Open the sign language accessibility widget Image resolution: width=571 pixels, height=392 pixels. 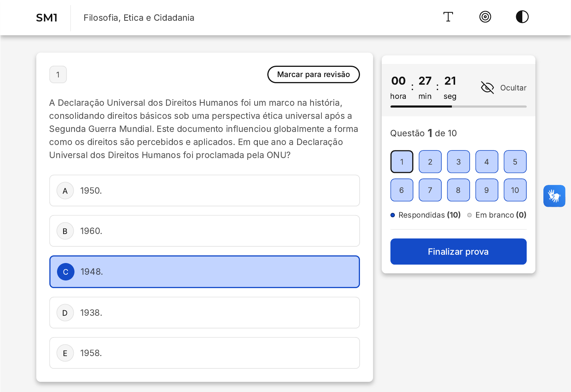554,196
